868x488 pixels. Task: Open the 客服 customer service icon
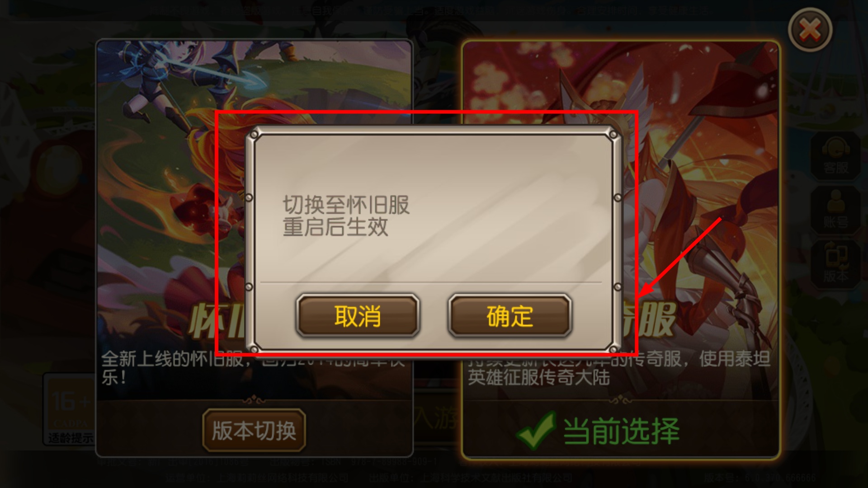point(835,156)
